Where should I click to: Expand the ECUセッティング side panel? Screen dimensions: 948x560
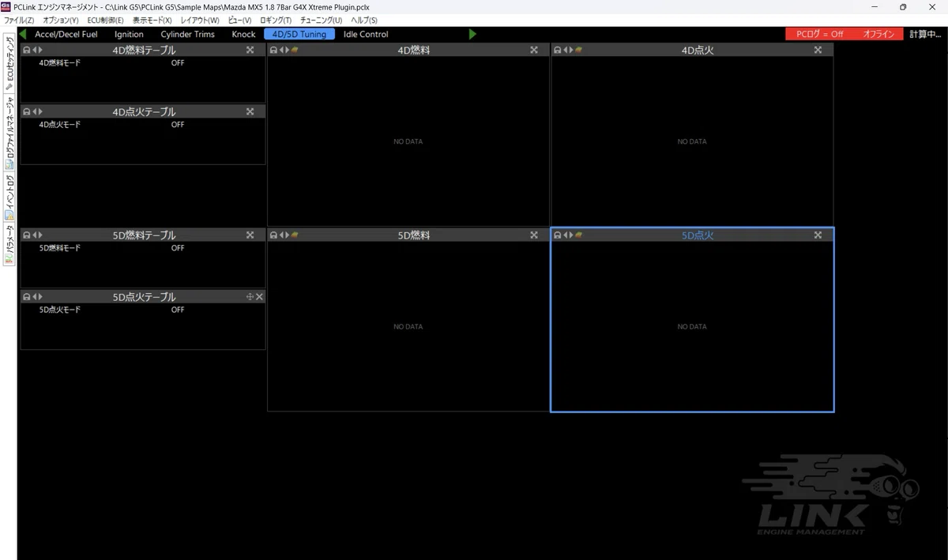point(9,63)
